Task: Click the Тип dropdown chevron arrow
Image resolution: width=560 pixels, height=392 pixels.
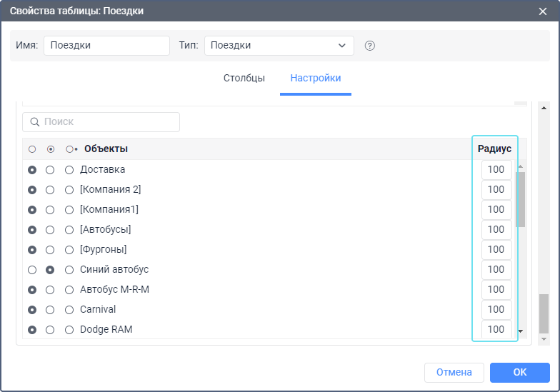Action: pos(341,46)
